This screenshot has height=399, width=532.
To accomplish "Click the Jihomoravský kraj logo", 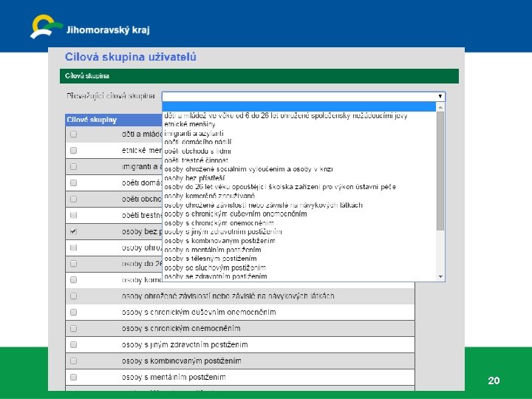I will click(90, 27).
